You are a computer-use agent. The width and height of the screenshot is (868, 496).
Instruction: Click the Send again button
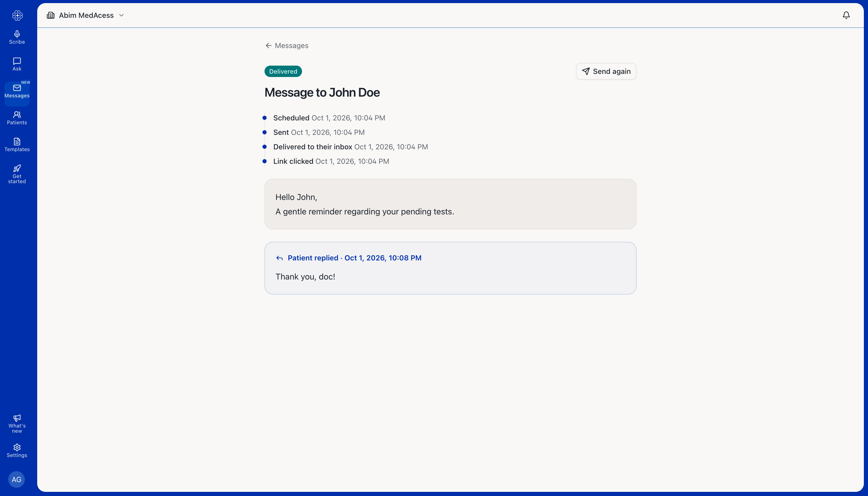pos(606,71)
